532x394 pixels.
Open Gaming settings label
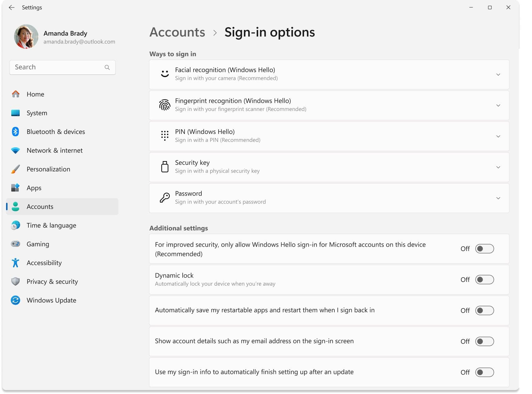(x=38, y=244)
